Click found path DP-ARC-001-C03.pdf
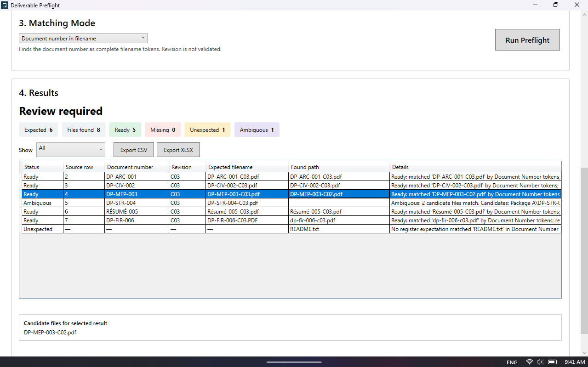 pyautogui.click(x=339, y=177)
